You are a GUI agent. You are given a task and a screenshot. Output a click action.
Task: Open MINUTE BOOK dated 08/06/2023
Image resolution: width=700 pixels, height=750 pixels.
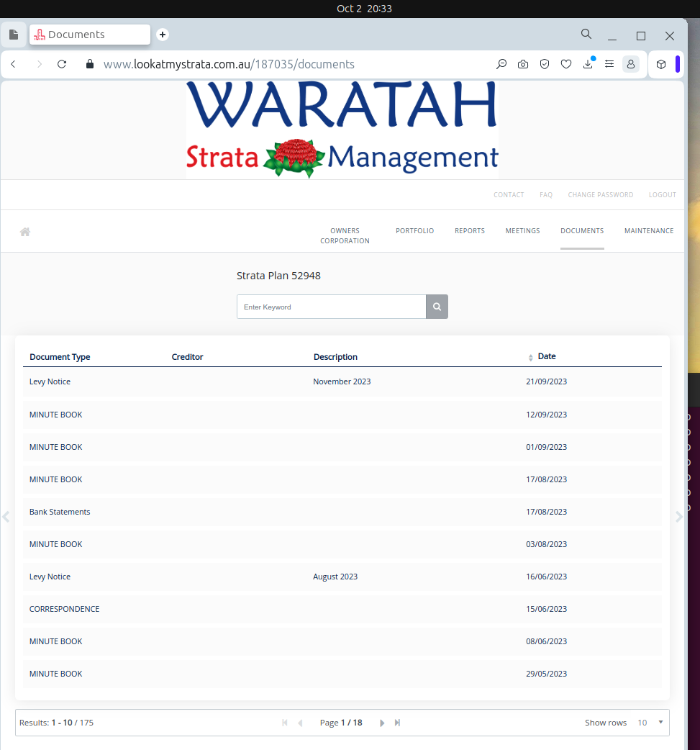pyautogui.click(x=342, y=641)
